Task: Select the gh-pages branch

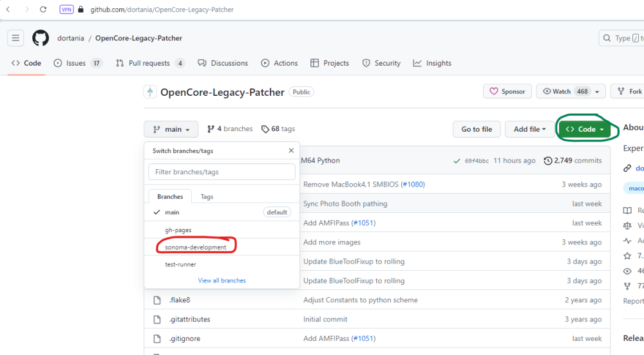Action: [222, 230]
